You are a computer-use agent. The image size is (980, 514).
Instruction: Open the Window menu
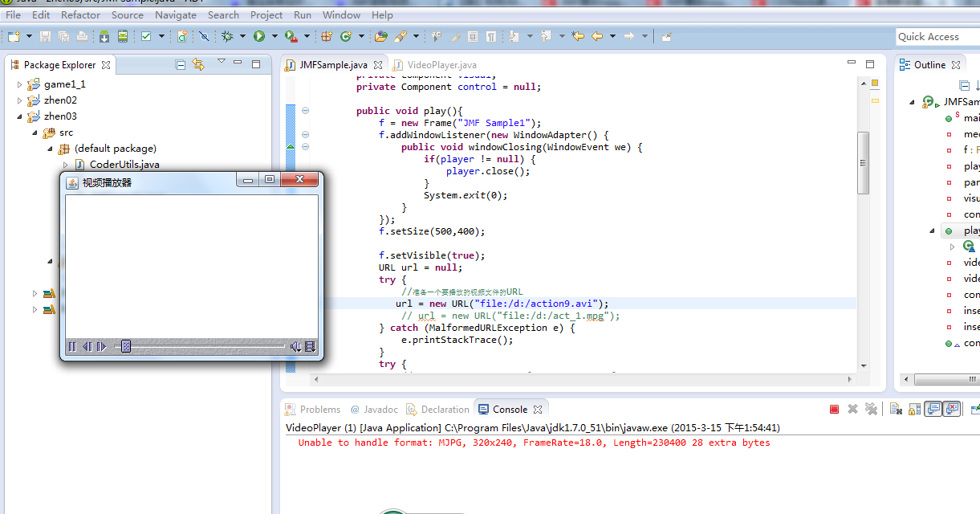341,14
